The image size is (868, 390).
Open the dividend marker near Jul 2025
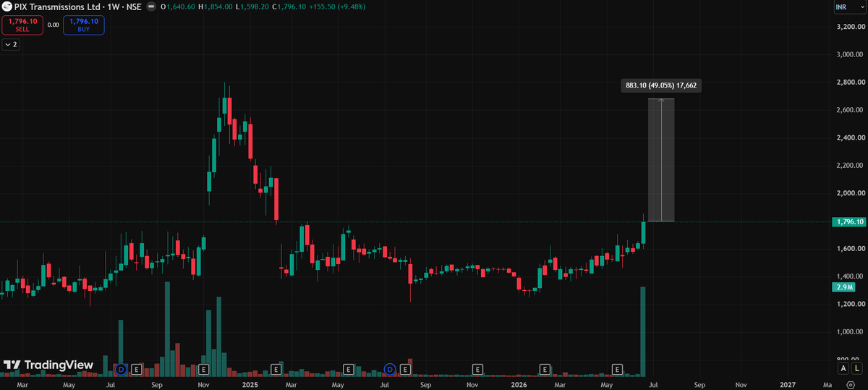[x=391, y=369]
